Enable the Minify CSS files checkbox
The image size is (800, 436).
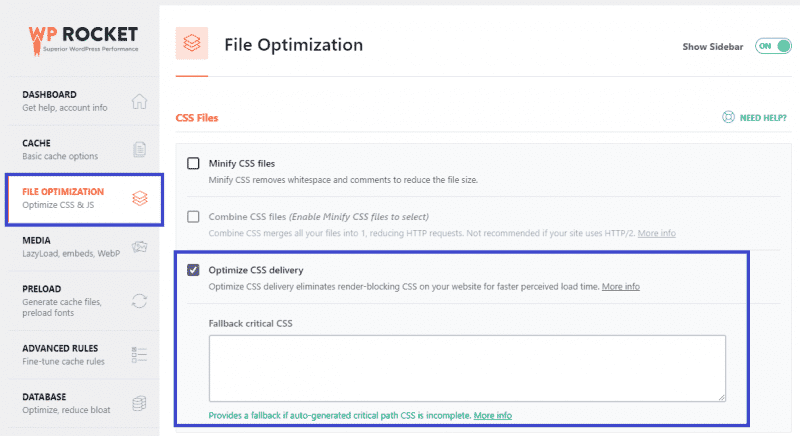(x=194, y=163)
